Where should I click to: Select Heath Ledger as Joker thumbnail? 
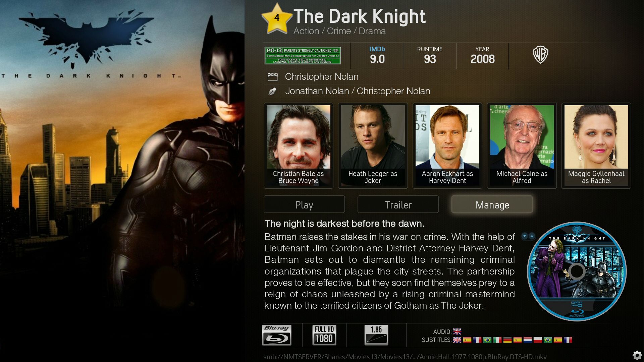point(373,145)
